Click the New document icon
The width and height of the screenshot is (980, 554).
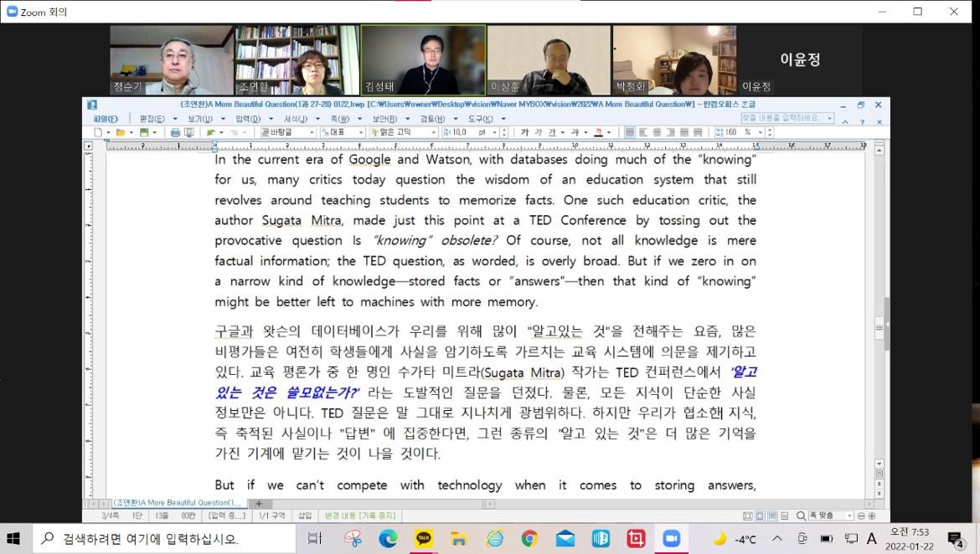pos(98,132)
